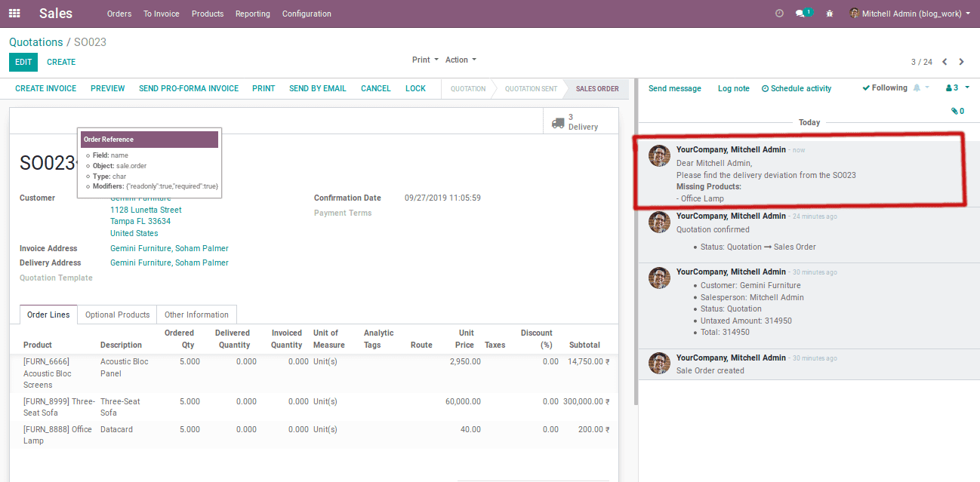Open the followers count icon

956,88
